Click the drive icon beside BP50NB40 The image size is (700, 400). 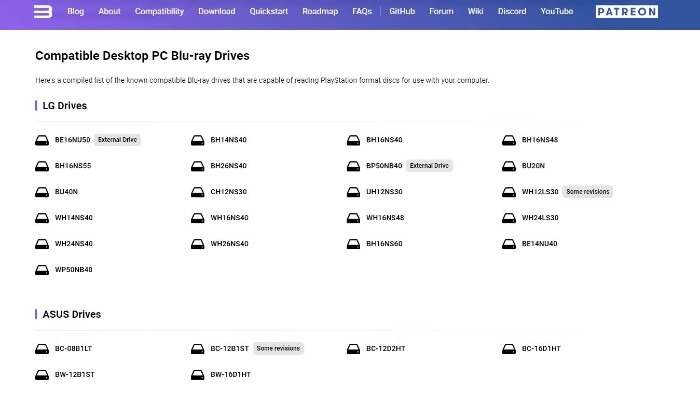click(x=353, y=166)
